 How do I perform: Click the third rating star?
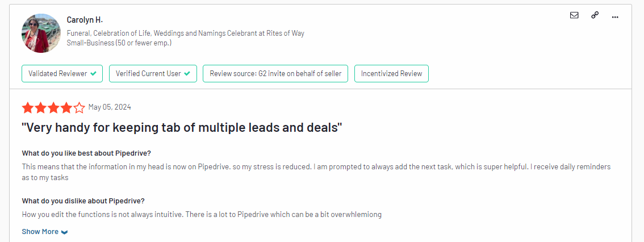click(53, 107)
